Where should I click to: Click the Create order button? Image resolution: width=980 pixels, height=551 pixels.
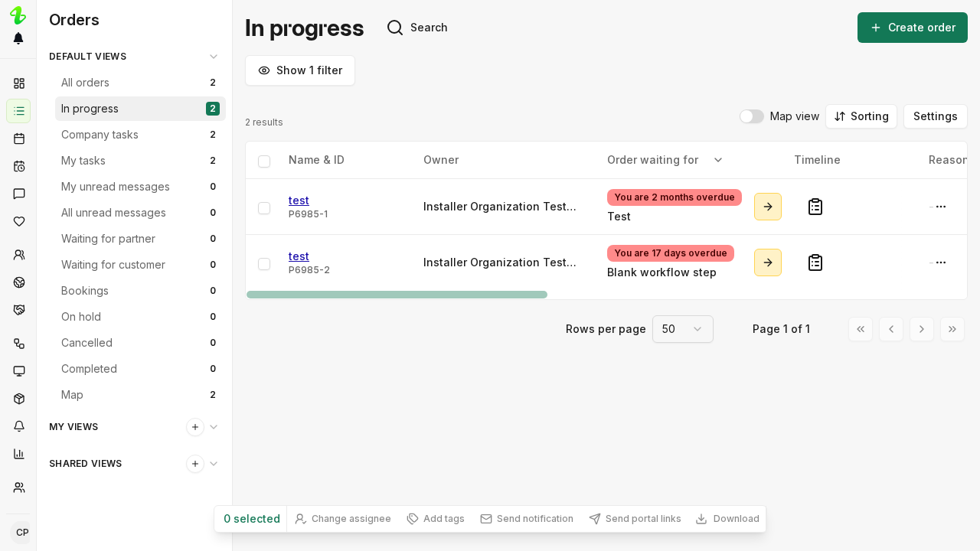[x=913, y=28]
